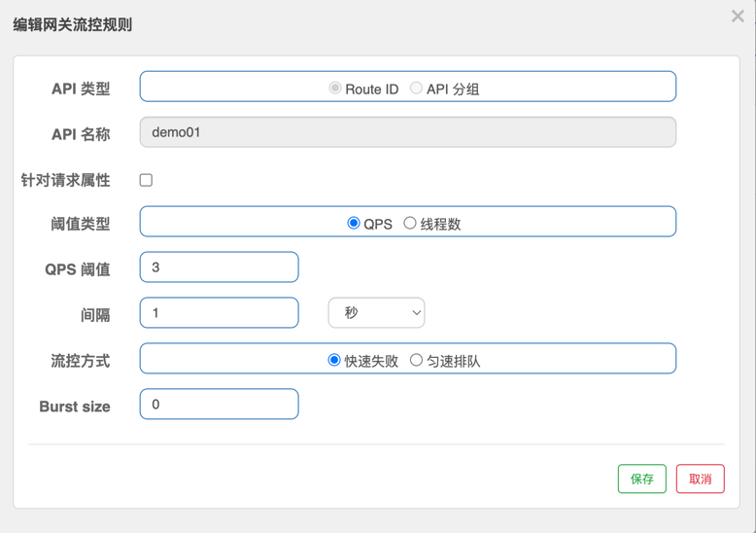The width and height of the screenshot is (756, 533).
Task: Enable the 针对请求属性 checkbox
Action: tap(146, 180)
